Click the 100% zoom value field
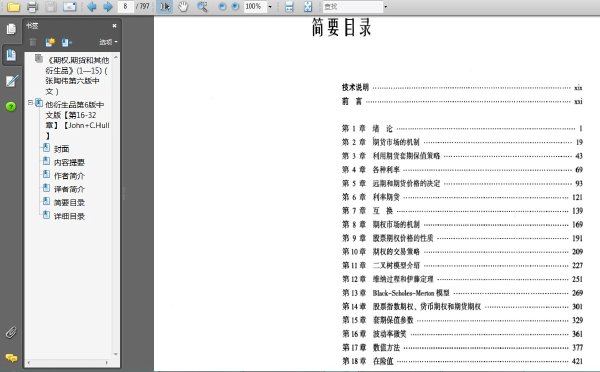The width and height of the screenshot is (600, 372). (254, 7)
